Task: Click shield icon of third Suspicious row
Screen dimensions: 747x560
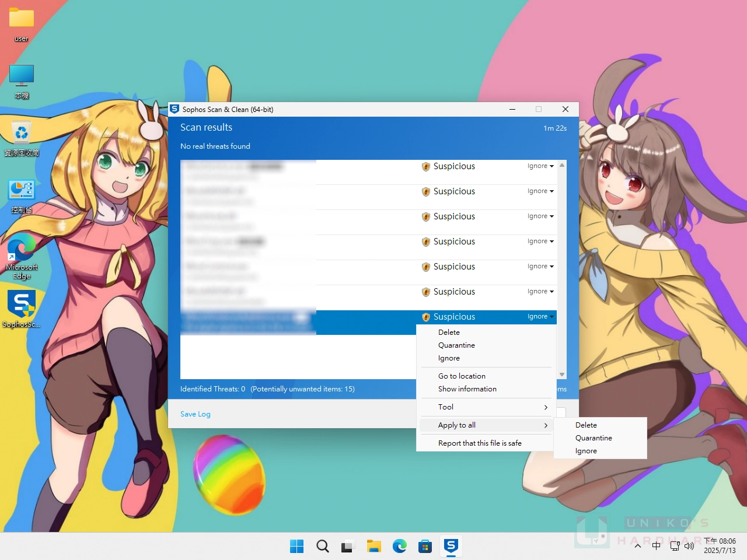Action: tap(426, 217)
